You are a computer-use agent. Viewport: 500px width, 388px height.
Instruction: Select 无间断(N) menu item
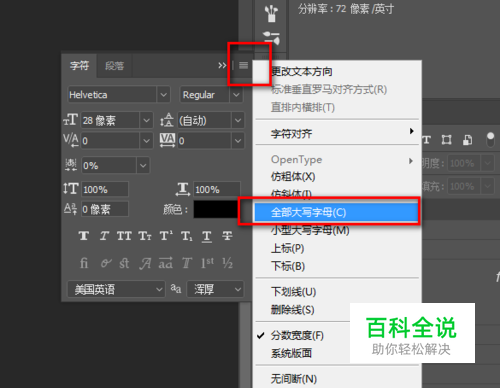tap(337, 379)
